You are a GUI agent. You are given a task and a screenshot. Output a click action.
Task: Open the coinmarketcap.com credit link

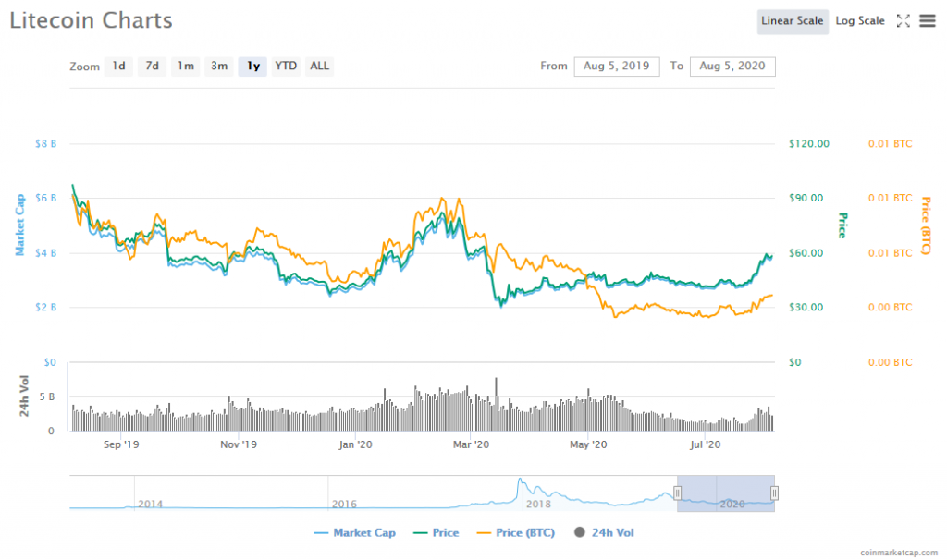[x=899, y=553]
